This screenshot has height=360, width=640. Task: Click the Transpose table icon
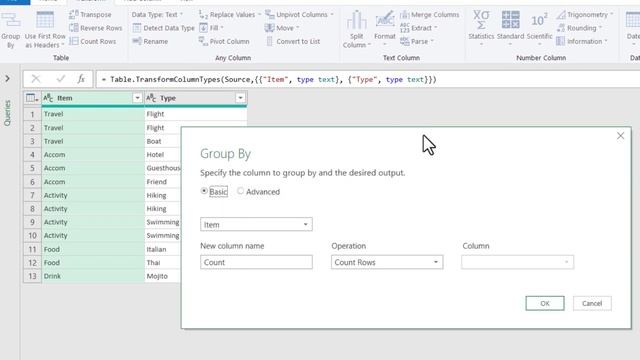pyautogui.click(x=73, y=15)
